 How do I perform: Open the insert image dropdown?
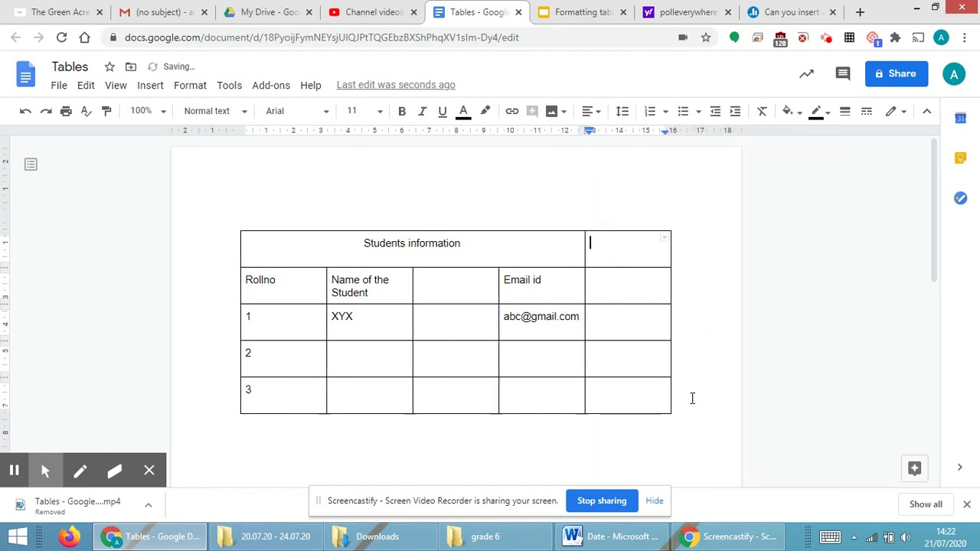click(x=556, y=112)
